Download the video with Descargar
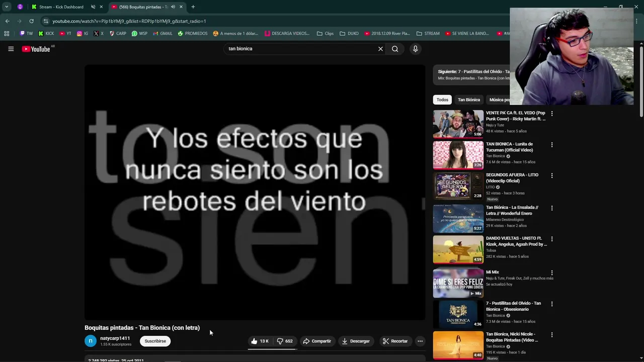 point(356,341)
